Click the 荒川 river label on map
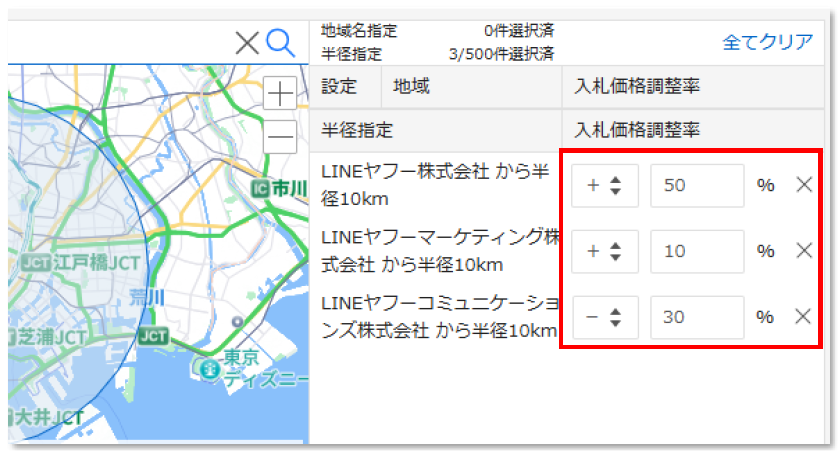 pyautogui.click(x=146, y=298)
